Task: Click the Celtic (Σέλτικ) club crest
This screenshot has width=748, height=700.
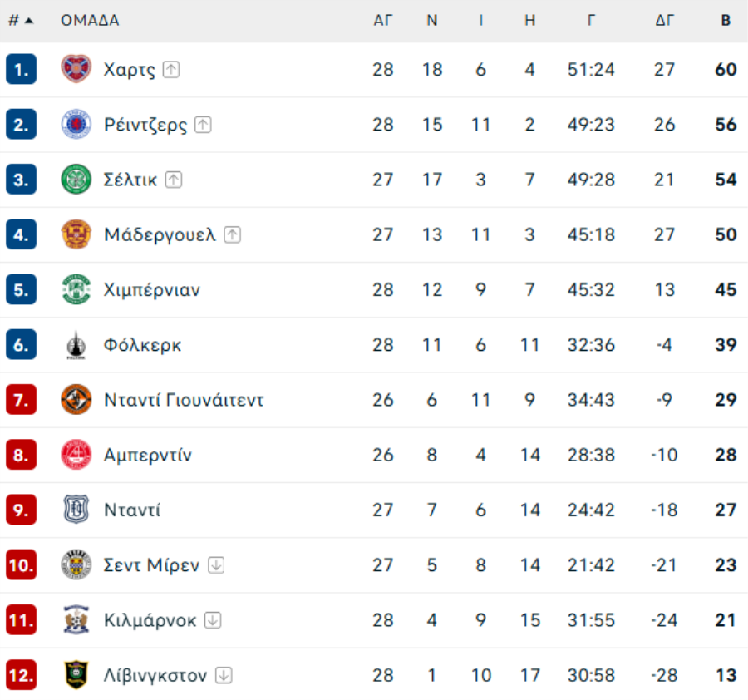Action: click(76, 180)
